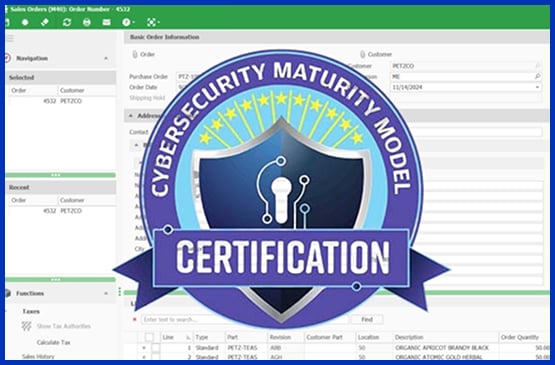Open the hamburger menu above Navigation
This screenshot has height=365, width=555.
(10, 38)
